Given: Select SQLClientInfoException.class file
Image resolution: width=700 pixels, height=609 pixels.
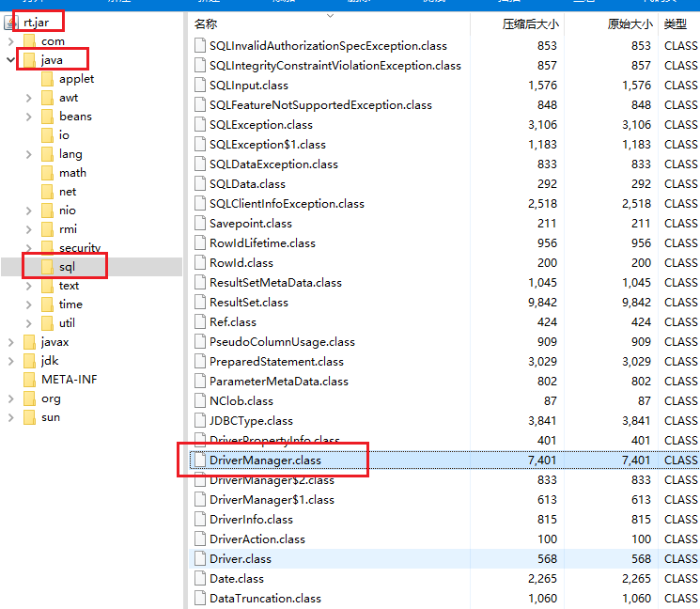Looking at the screenshot, I should [287, 204].
